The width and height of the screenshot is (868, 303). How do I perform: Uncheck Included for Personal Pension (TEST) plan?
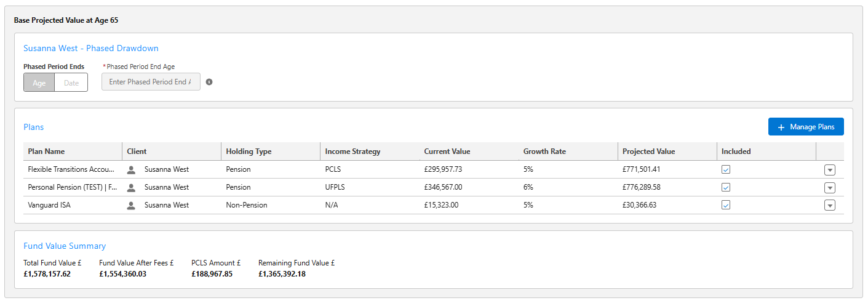pyautogui.click(x=726, y=187)
